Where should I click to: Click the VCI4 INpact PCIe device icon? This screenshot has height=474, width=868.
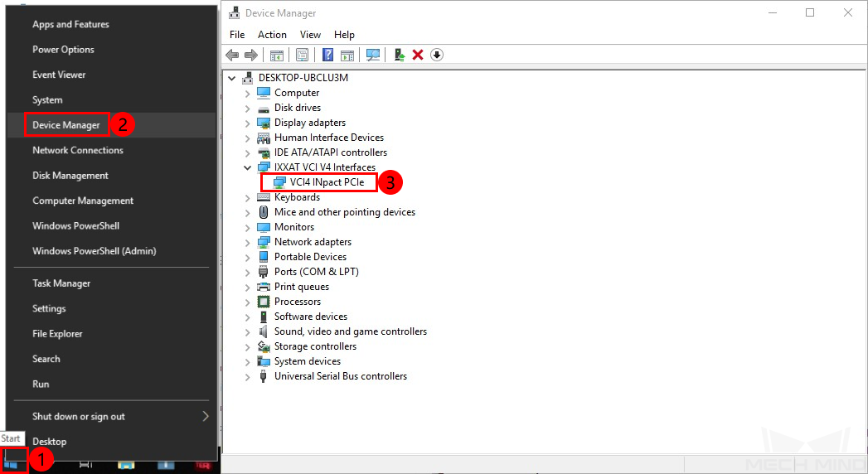click(x=279, y=182)
